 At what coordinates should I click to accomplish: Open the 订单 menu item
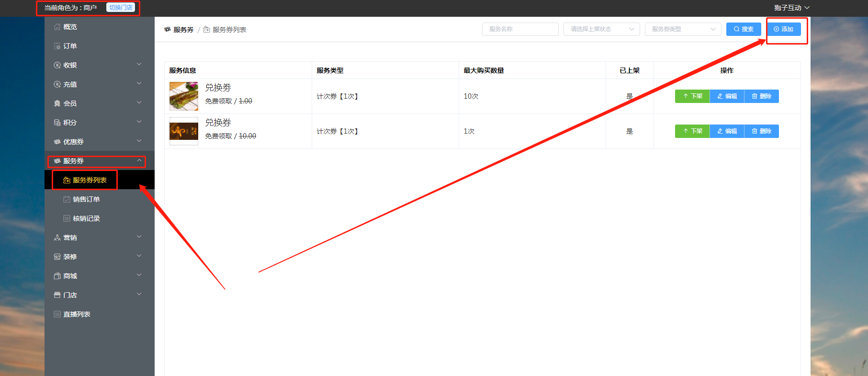click(x=100, y=46)
